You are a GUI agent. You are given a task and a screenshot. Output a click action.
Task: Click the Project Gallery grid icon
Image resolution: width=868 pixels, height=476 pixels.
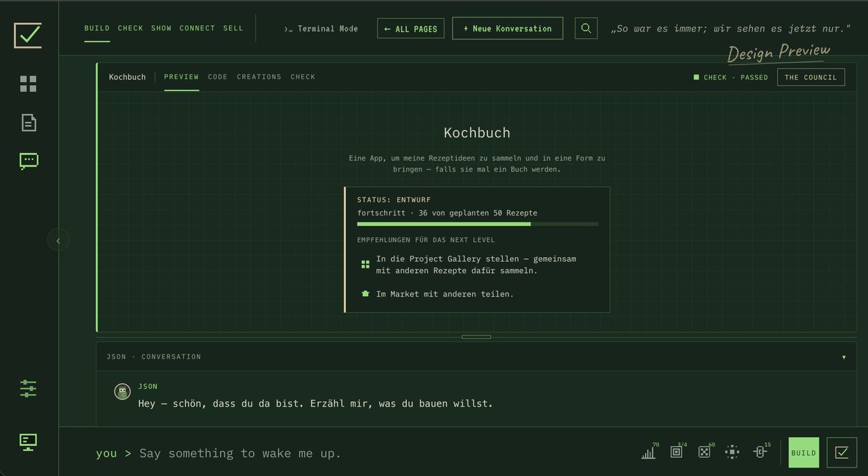[x=365, y=265]
